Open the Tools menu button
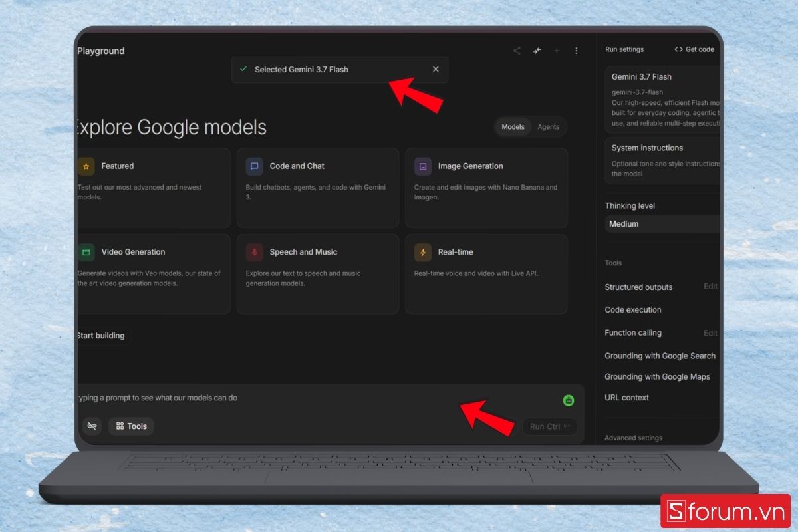Screen dimensions: 798x532 coord(131,426)
